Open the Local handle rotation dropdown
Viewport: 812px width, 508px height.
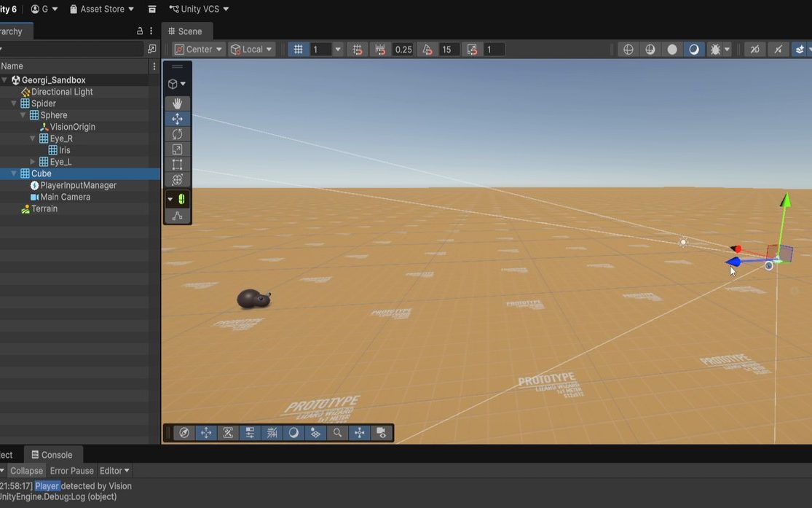coord(252,50)
